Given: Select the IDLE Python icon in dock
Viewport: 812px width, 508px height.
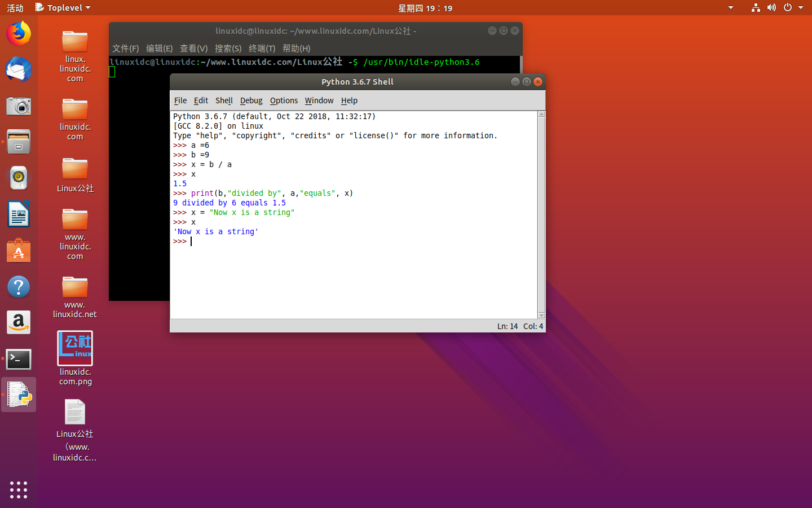Looking at the screenshot, I should [x=19, y=395].
